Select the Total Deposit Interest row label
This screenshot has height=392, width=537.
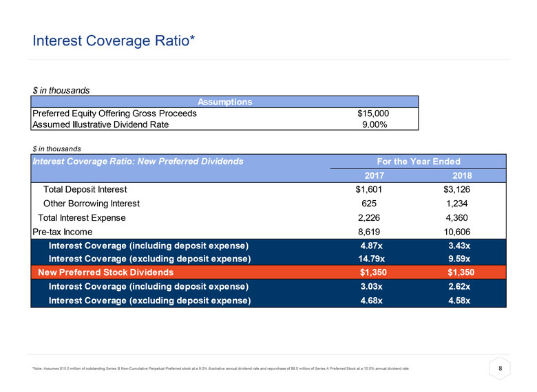point(85,190)
